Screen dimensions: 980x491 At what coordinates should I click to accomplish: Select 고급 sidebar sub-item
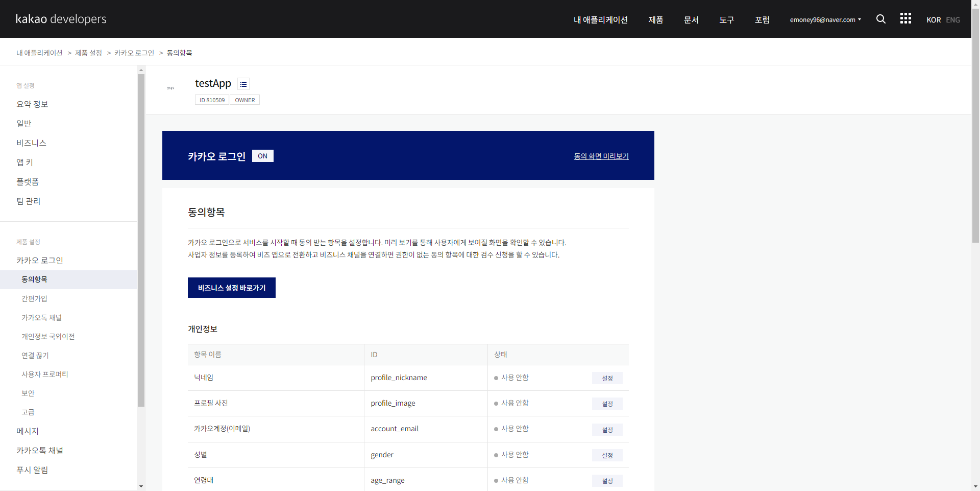pos(28,412)
